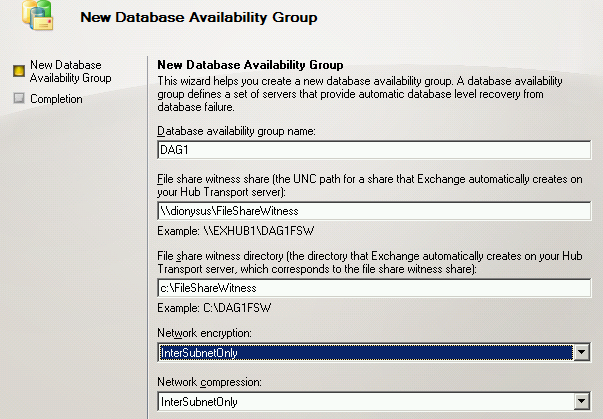603x419 pixels.
Task: Click the c:\FileShareWitness directory field
Action: (374, 288)
